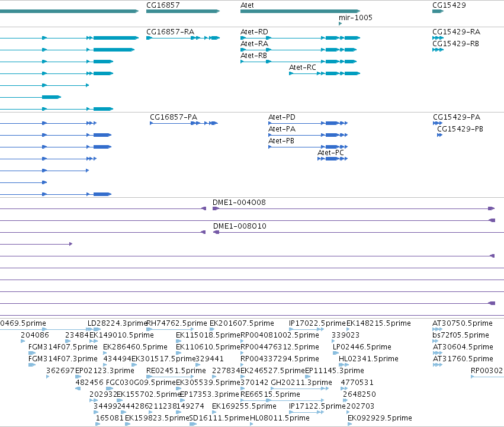Click EST EK149010.5prime
Viewport: 504px width, 427px height.
click(121, 335)
